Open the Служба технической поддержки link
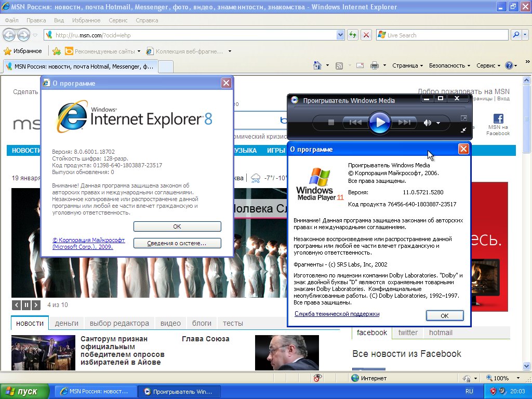Viewport: 532px width, 399px height. click(x=337, y=314)
